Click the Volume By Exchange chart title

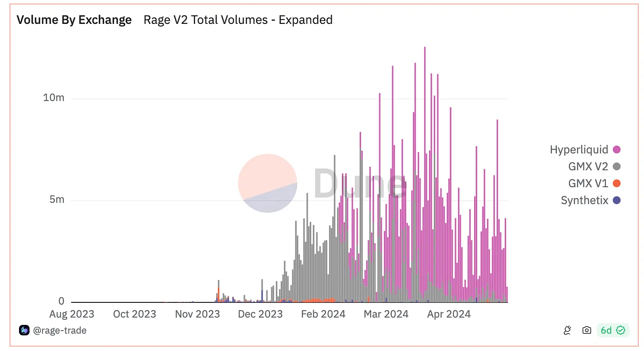[74, 20]
